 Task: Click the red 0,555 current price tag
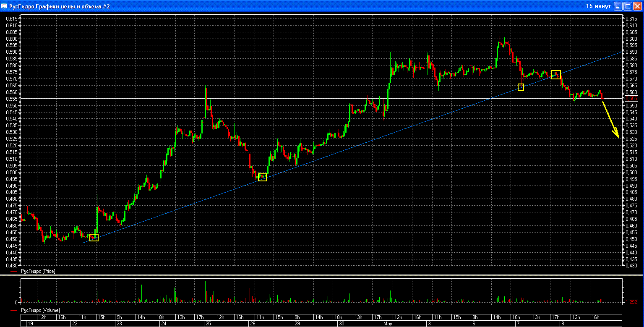click(x=631, y=99)
